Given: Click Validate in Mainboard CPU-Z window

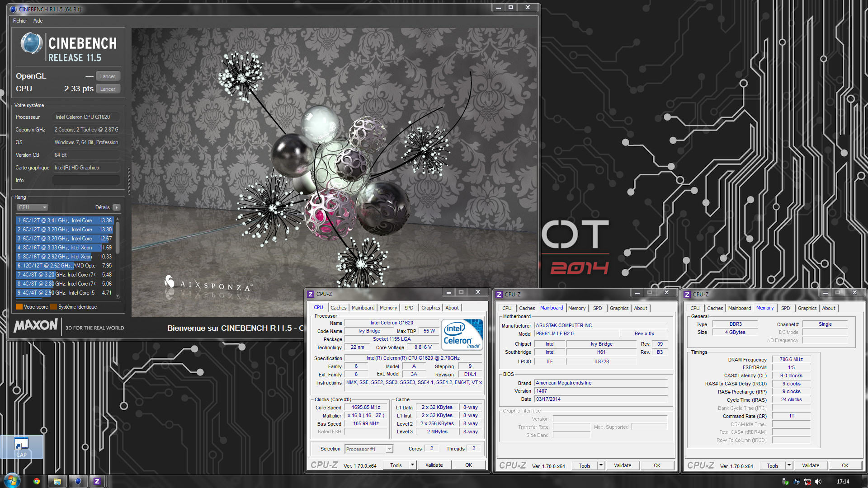Looking at the screenshot, I should click(623, 466).
